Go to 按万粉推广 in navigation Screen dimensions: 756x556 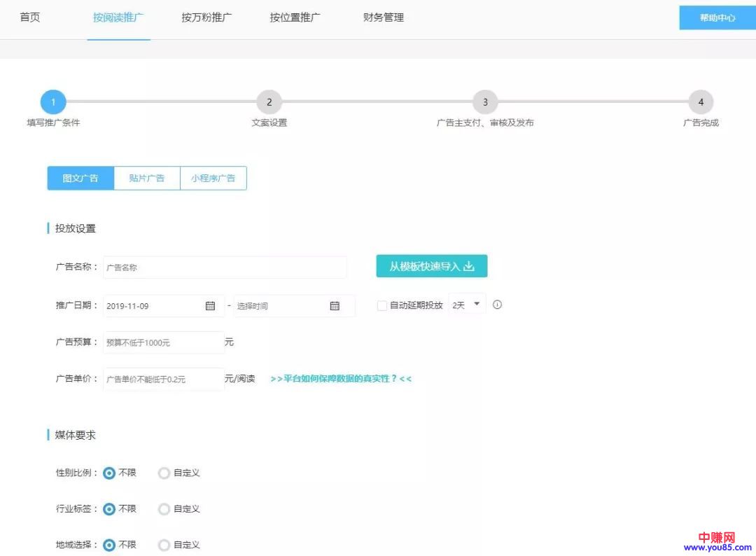[x=207, y=18]
